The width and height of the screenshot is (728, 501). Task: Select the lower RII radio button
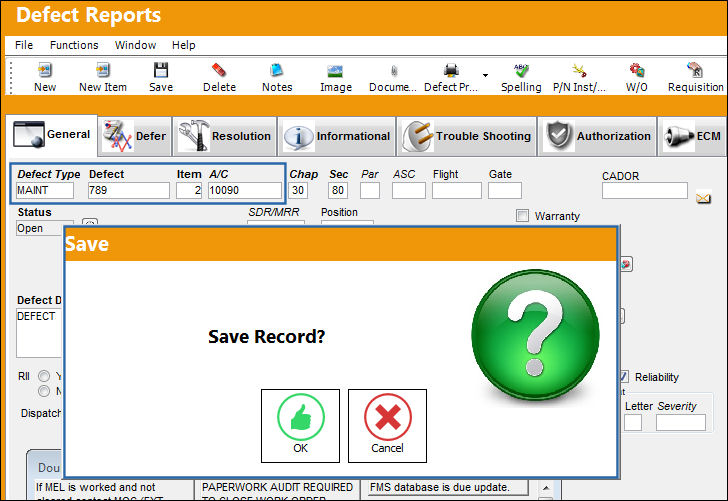pos(44,391)
